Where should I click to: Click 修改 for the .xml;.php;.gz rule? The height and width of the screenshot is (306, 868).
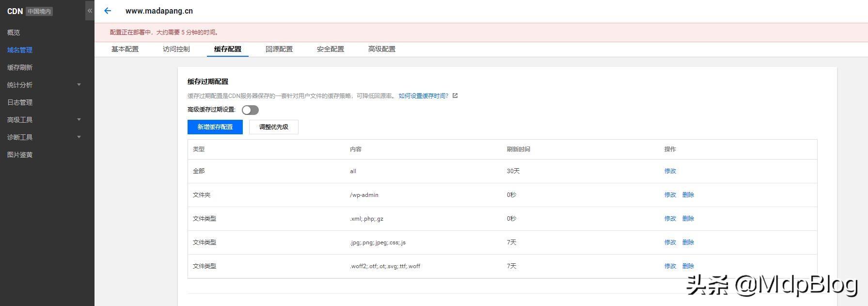click(670, 219)
